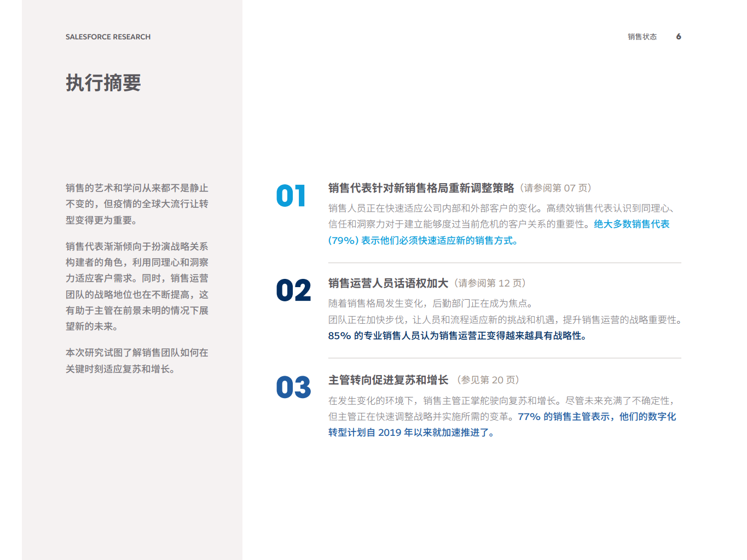Click the highlighted 79% sales reps statement
Image resolution: width=747 pixels, height=560 pixels.
coord(422,241)
